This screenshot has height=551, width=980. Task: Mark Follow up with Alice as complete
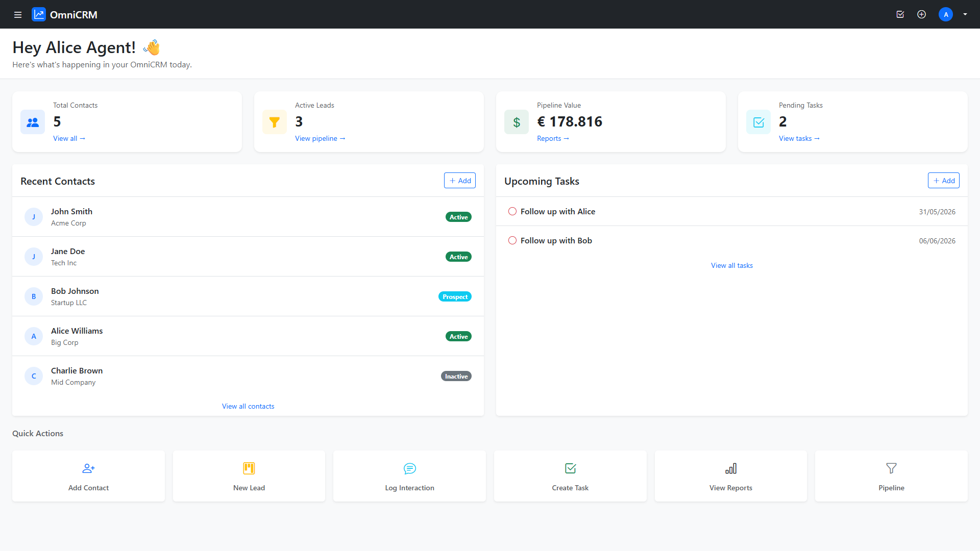(512, 211)
